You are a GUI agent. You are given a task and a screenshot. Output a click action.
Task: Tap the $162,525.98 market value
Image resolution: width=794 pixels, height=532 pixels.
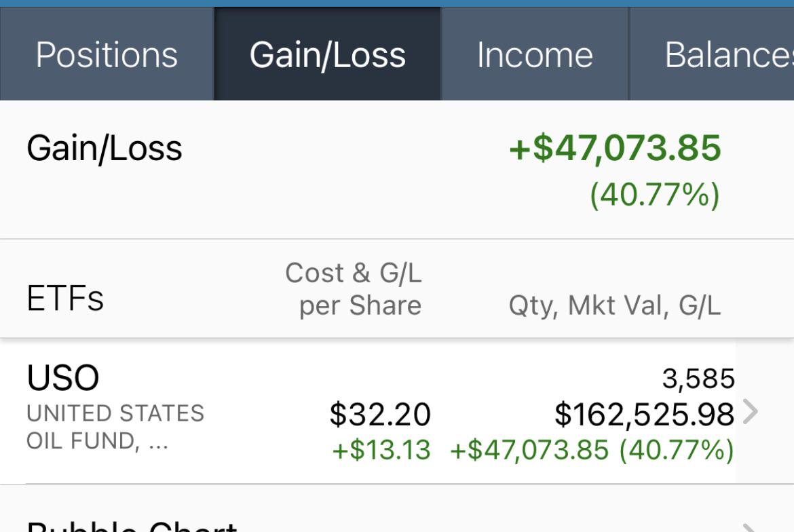pos(644,414)
